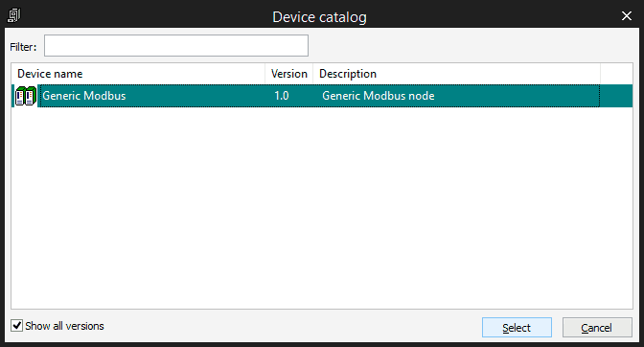Viewport: 644px width, 347px height.
Task: Click blank header area right of Description
Action: point(616,74)
